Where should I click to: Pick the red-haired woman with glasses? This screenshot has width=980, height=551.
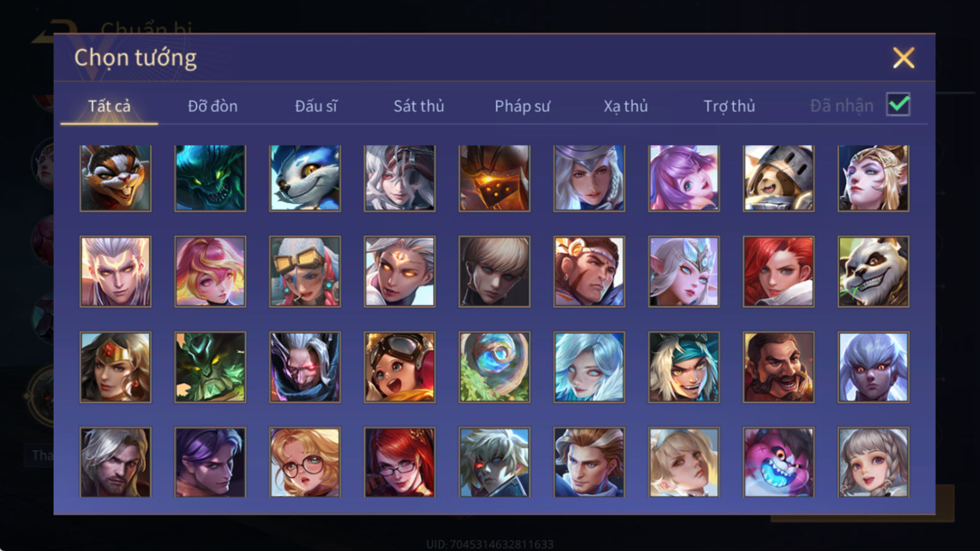(399, 462)
